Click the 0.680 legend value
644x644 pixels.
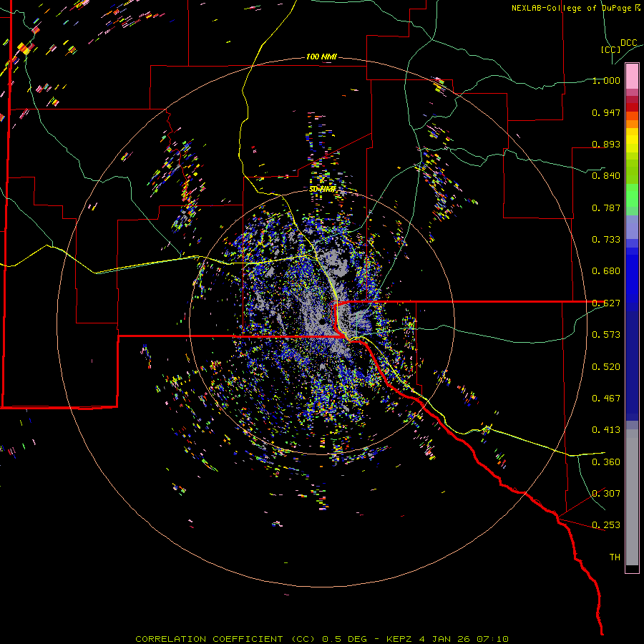[x=606, y=271]
